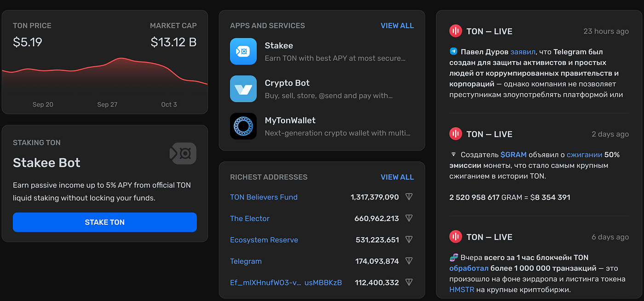Viewport: 644px width, 301px height.
Task: View all Richest Addresses
Action: coord(397,177)
